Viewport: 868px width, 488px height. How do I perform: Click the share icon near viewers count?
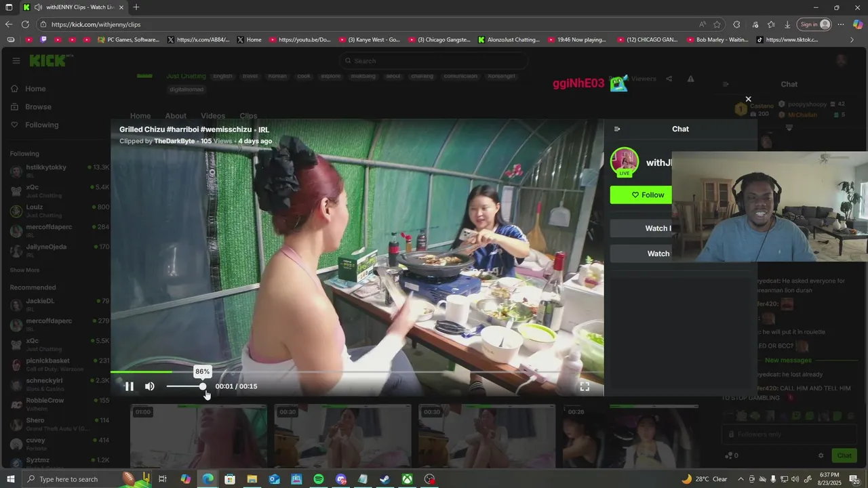(669, 79)
